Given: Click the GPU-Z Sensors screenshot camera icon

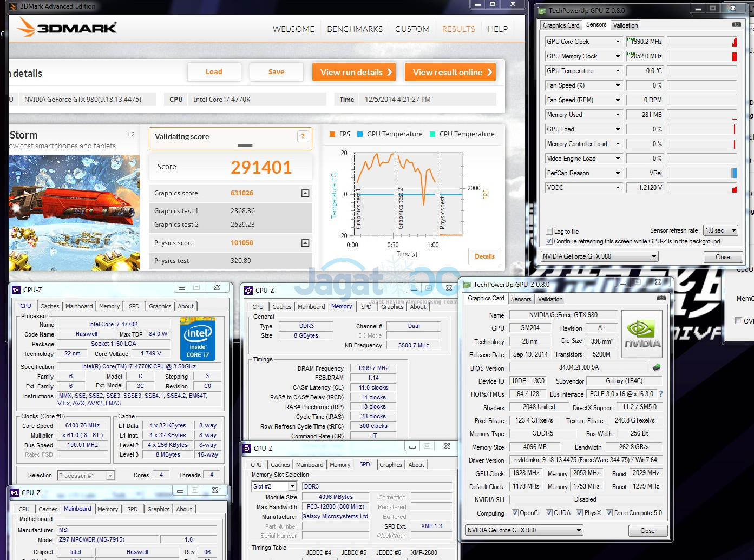Looking at the screenshot, I should [736, 24].
